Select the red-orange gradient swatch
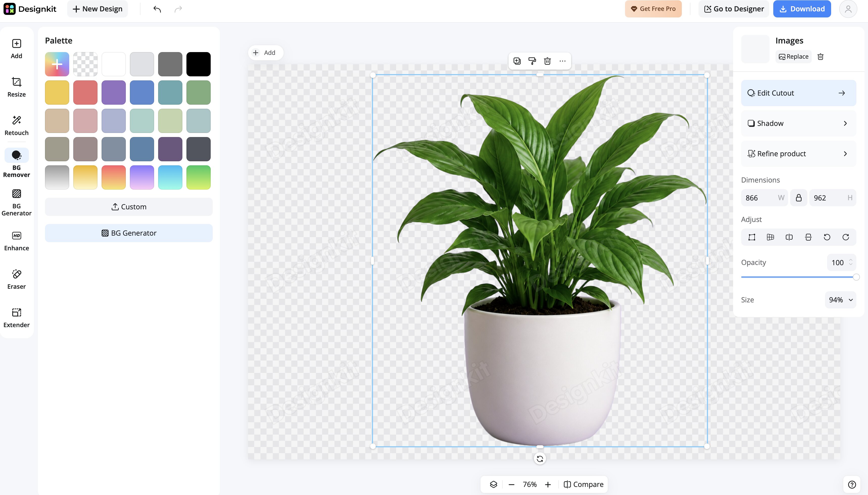The image size is (868, 495). pos(114,177)
